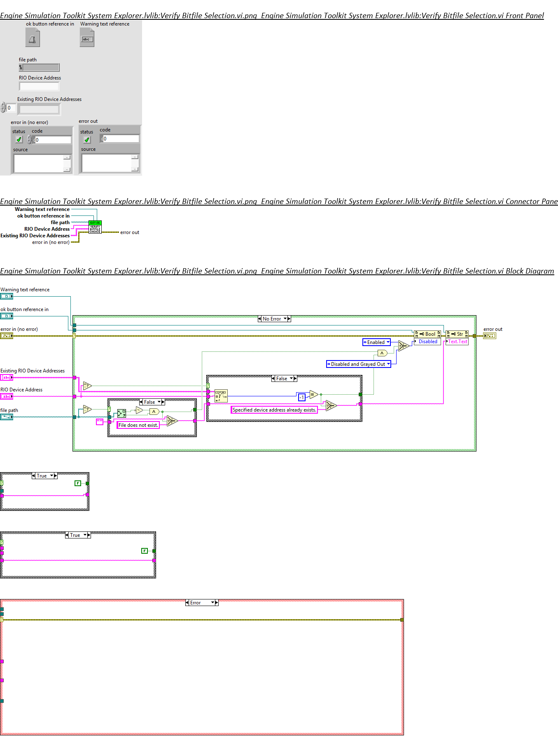The image size is (558, 756).
Task: Click the And node below the Enabled constant
Action: [x=383, y=353]
